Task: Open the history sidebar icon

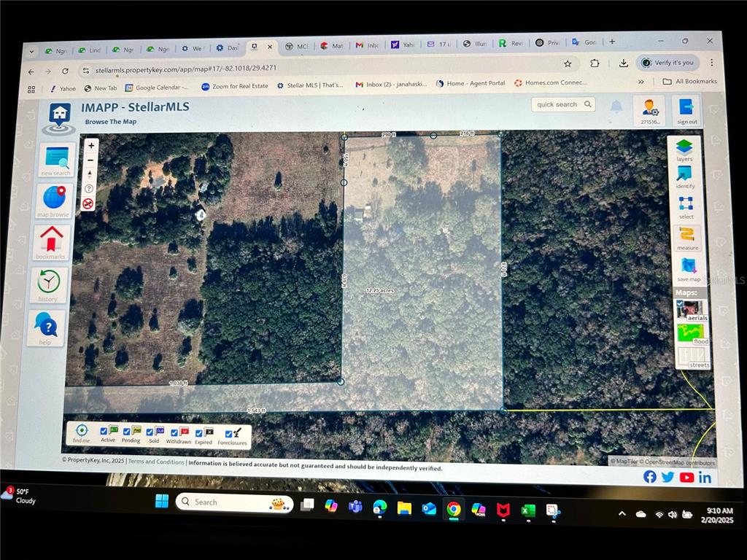Action: 48,284
